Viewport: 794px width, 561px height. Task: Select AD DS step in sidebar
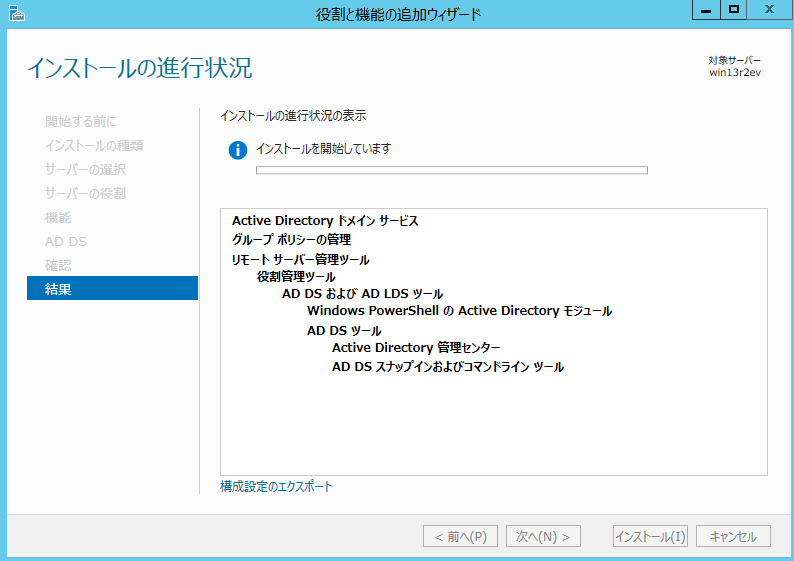pyautogui.click(x=66, y=242)
